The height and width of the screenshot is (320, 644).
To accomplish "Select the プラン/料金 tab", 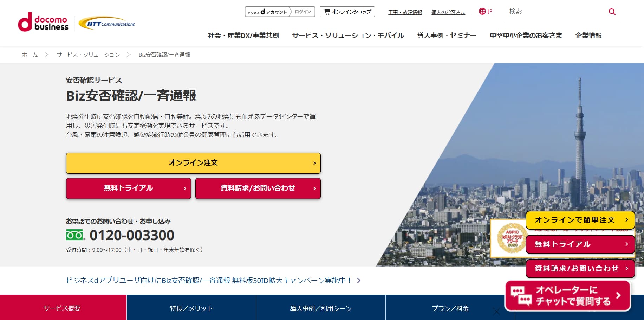I will click(450, 308).
